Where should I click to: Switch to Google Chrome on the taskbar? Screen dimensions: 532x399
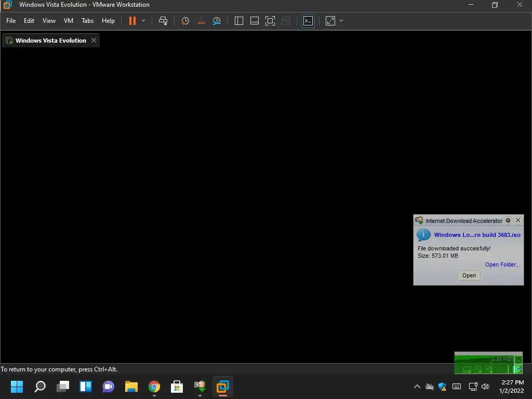154,387
